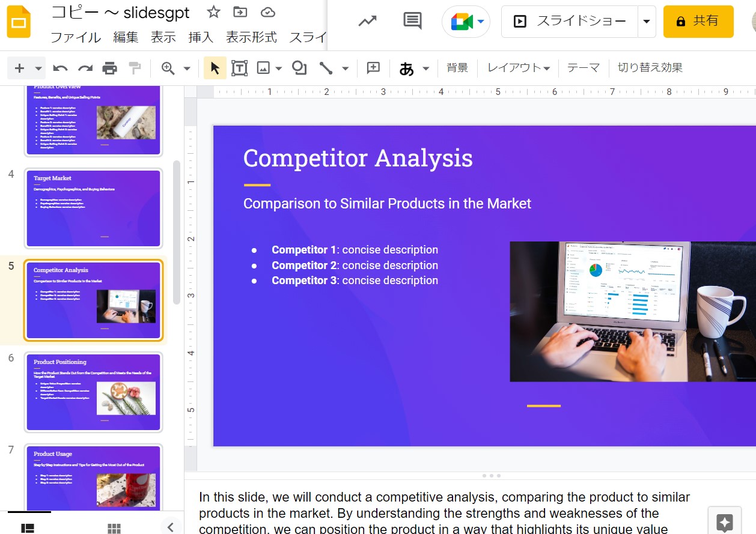Viewport: 756px width, 534px height.
Task: Toggle the input tools あ button
Action: pos(407,68)
